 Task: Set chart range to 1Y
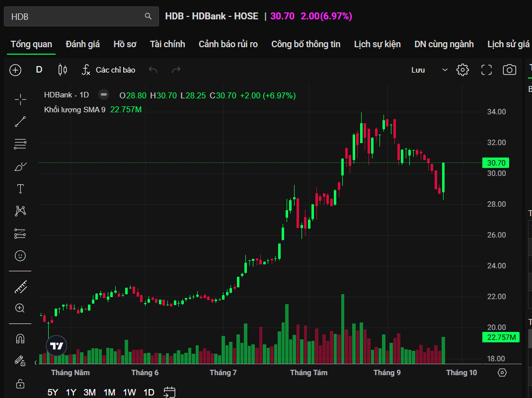pyautogui.click(x=71, y=392)
